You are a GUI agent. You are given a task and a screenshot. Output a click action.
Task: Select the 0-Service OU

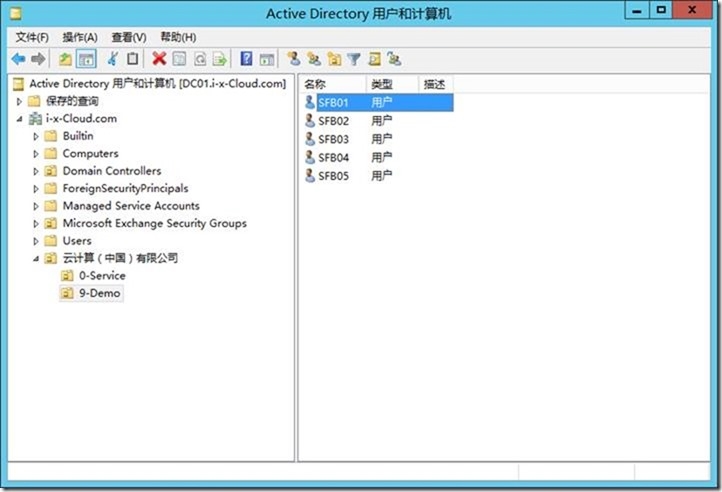[102, 275]
